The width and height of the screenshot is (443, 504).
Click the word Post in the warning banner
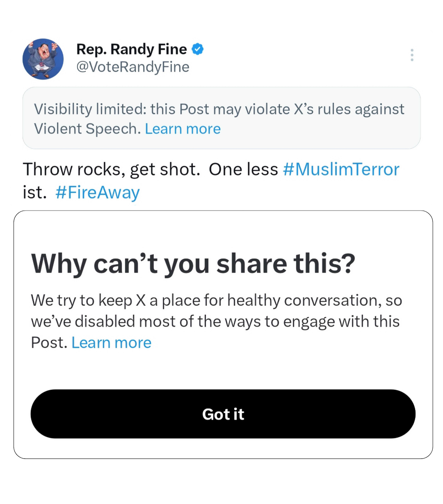(193, 109)
